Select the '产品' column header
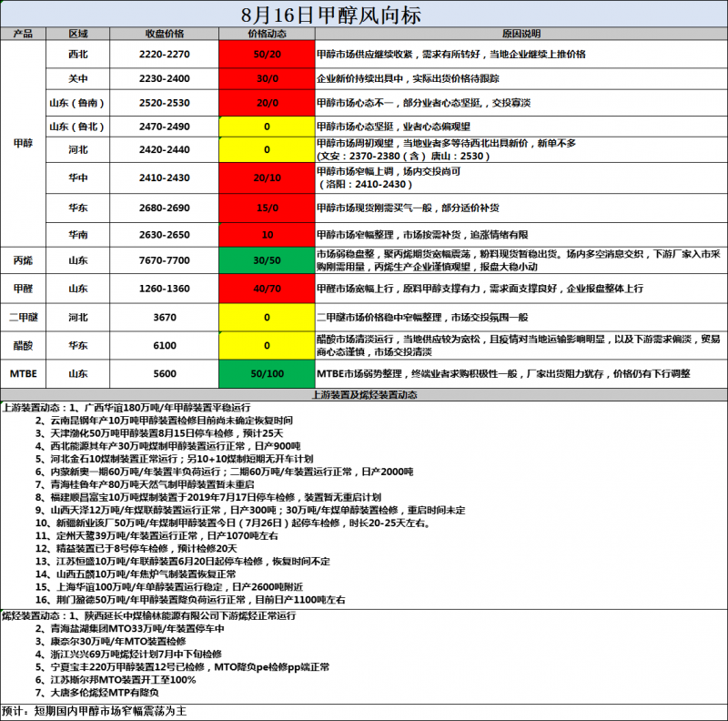The height and width of the screenshot is (721, 728). (x=24, y=34)
